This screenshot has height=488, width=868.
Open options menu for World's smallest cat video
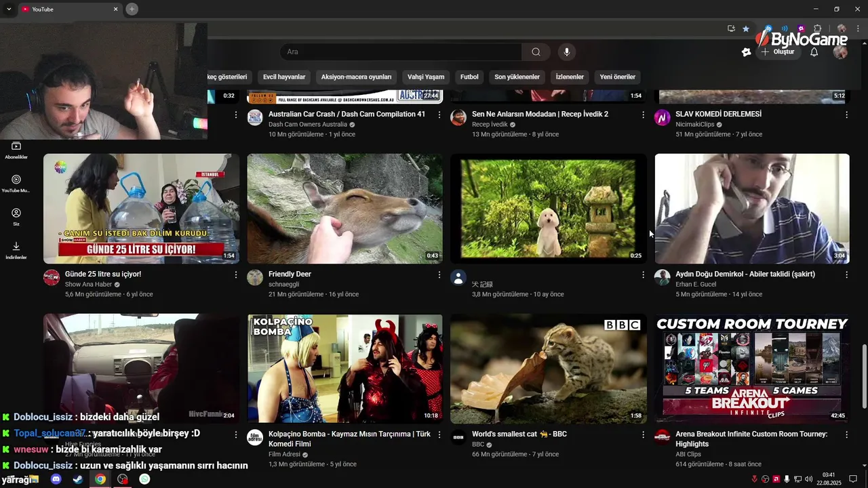(643, 434)
